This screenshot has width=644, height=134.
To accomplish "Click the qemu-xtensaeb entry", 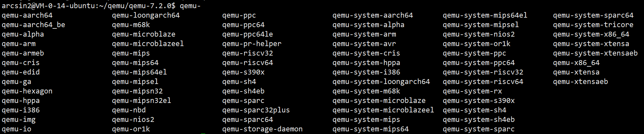I will click(x=580, y=82).
